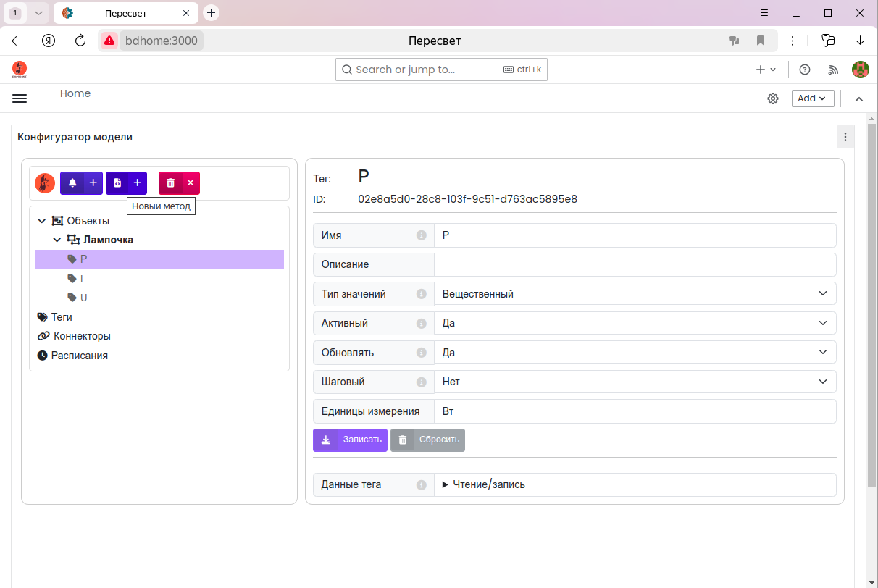This screenshot has width=878, height=588.
Task: Open the Обновлять dropdown
Action: coord(635,353)
